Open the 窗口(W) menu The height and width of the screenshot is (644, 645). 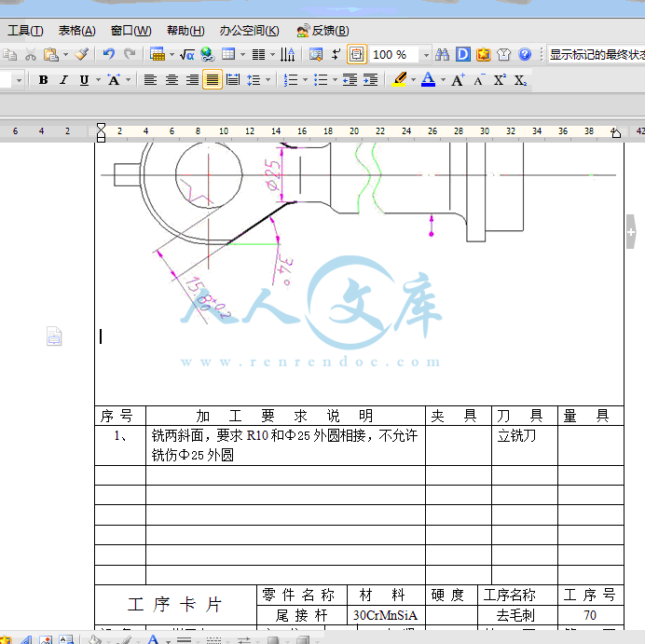point(130,31)
